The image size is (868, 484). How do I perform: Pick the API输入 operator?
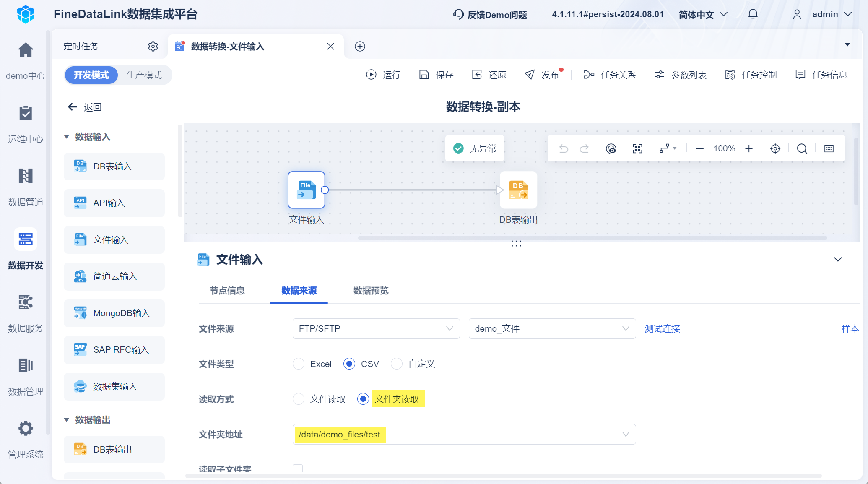point(114,203)
